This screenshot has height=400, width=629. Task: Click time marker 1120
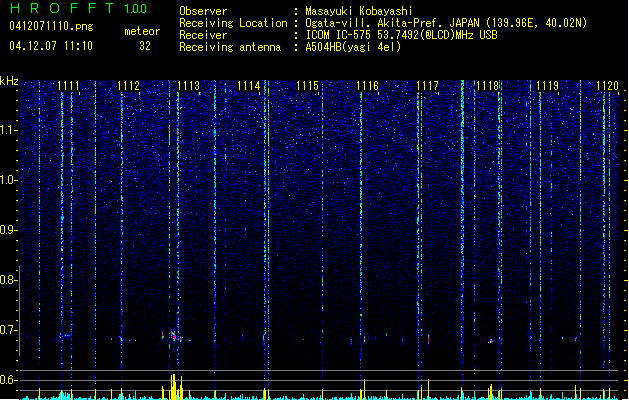pos(607,86)
